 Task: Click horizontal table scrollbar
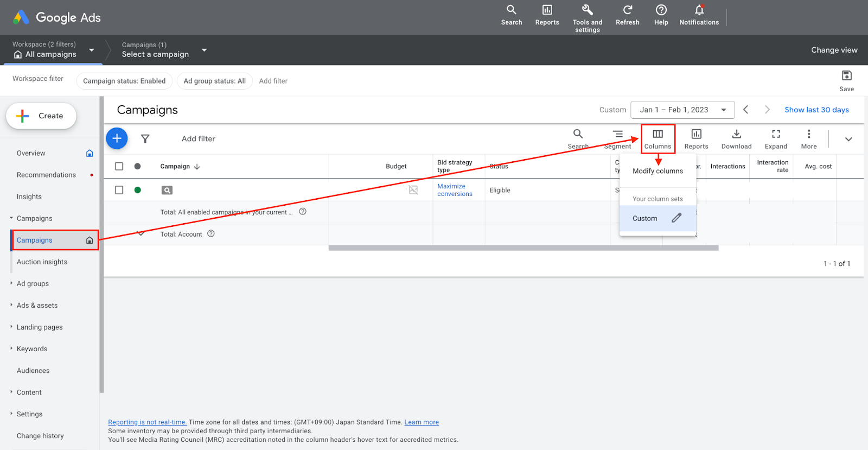[524, 248]
